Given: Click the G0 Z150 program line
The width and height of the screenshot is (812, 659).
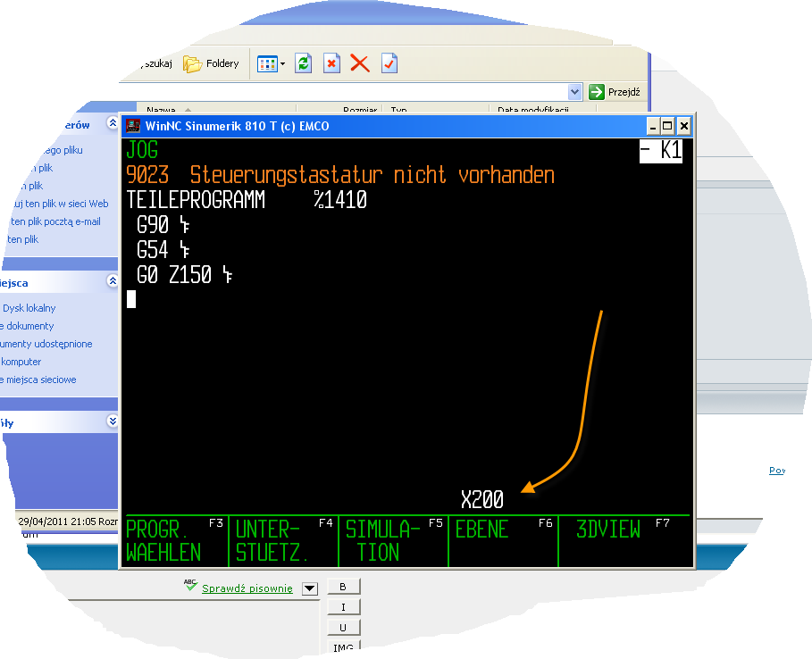Looking at the screenshot, I should (184, 275).
